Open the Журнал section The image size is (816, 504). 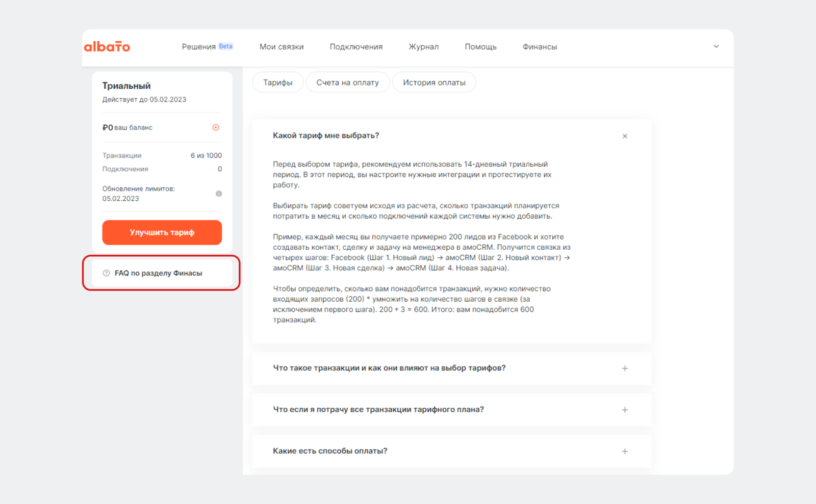click(423, 47)
